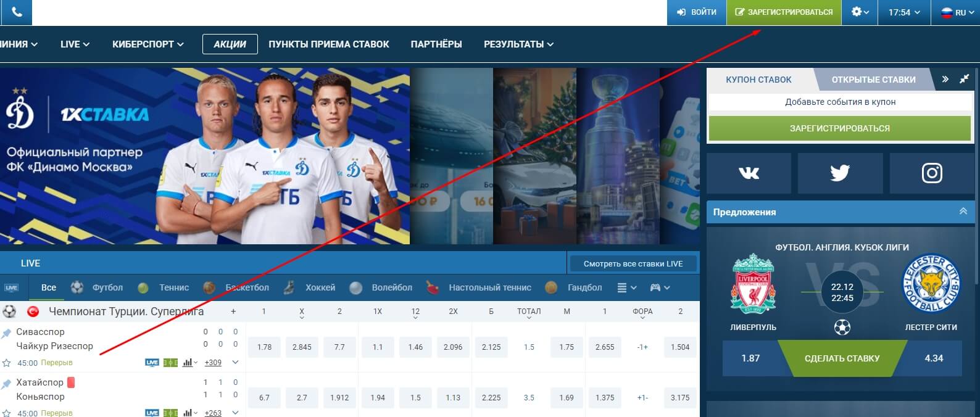Viewport: 980px width, 417px height.
Task: Click green ЗАРЕГИСТРИРОВАТЬСЯ button in coupon
Action: [840, 128]
